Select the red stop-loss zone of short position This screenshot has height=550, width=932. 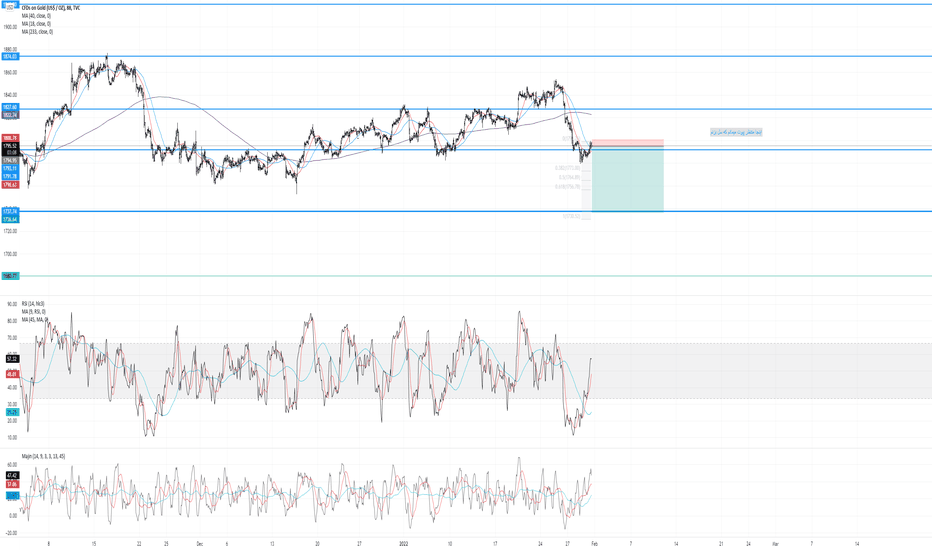628,143
